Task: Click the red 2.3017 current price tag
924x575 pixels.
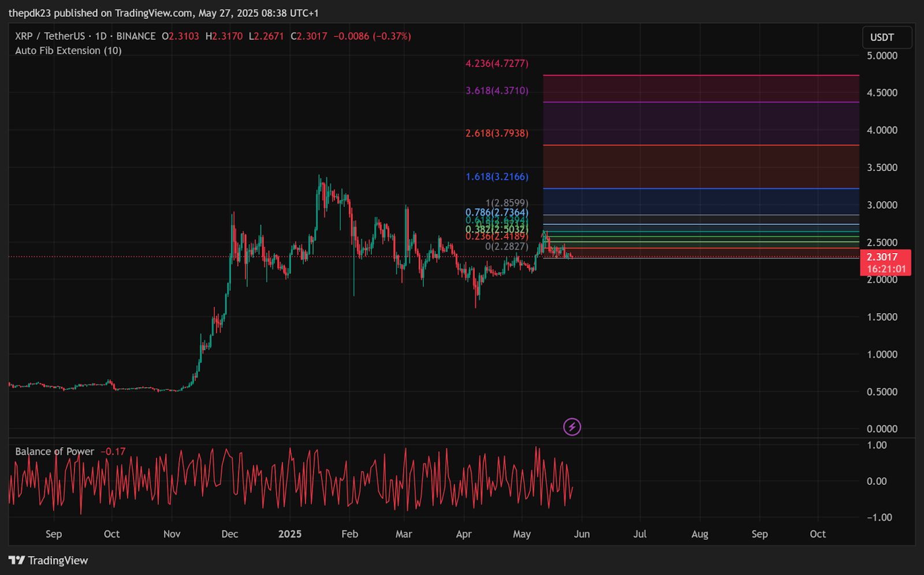Action: (x=885, y=262)
